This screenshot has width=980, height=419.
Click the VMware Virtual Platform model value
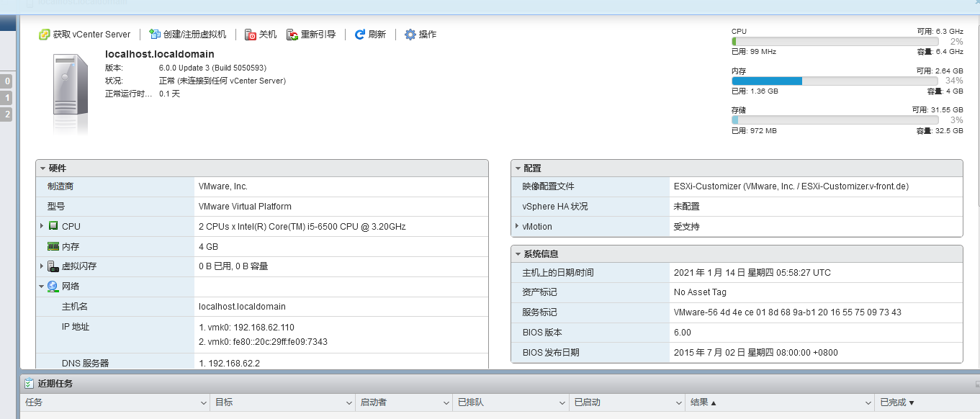(246, 207)
